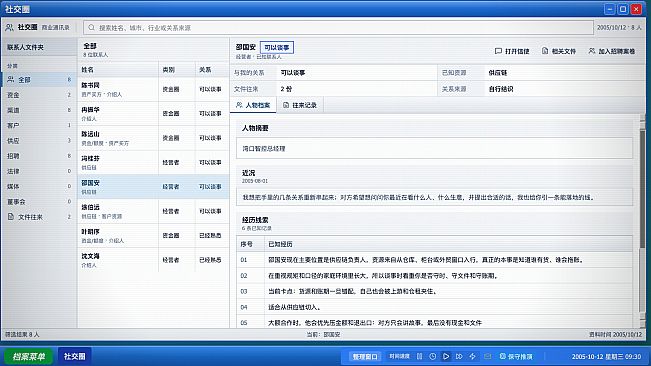Viewport: 651px width, 366px height.
Task: Click the taskbar date and time display
Action: coord(606,356)
